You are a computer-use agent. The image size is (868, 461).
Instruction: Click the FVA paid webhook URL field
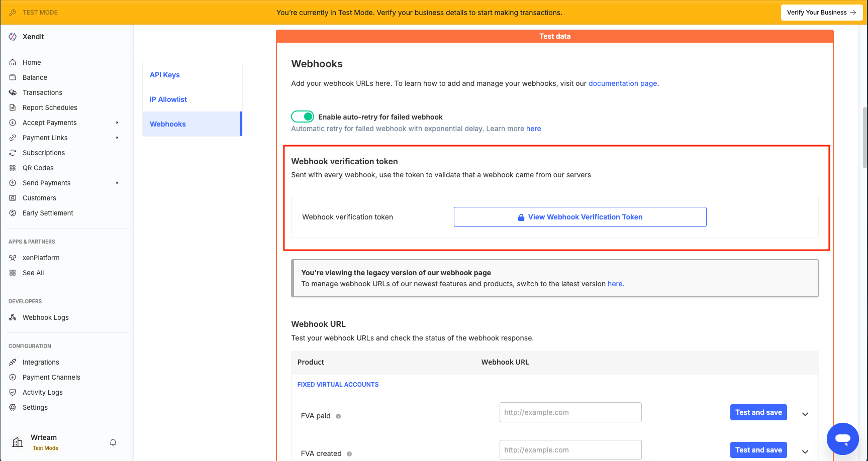pos(570,412)
